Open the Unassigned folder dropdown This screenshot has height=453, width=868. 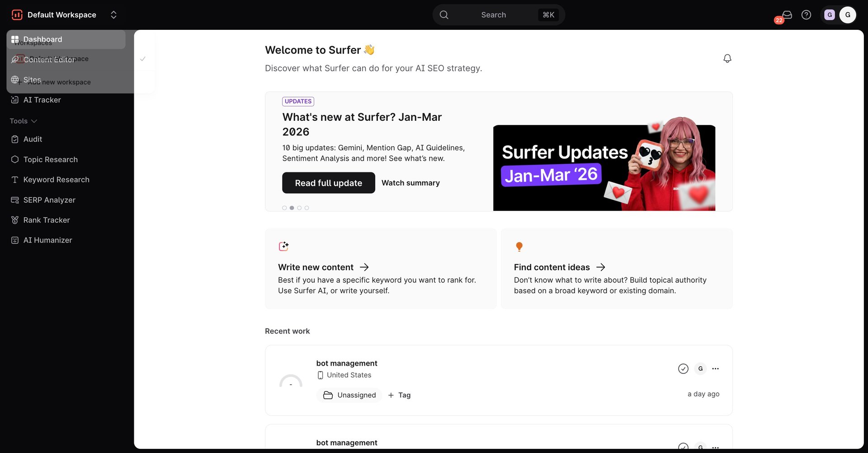(349, 395)
